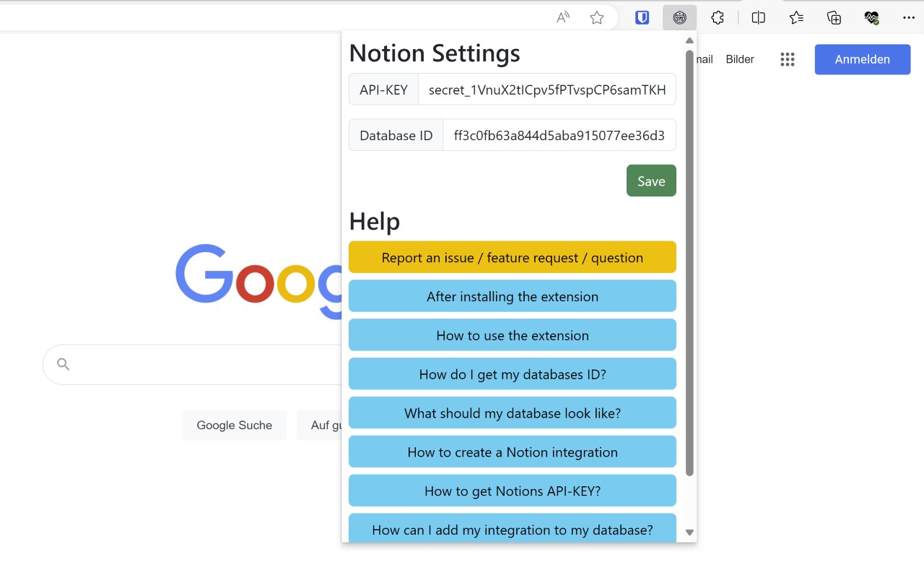Open the Collections icon
Image resolution: width=924 pixels, height=578 pixels.
pos(834,18)
